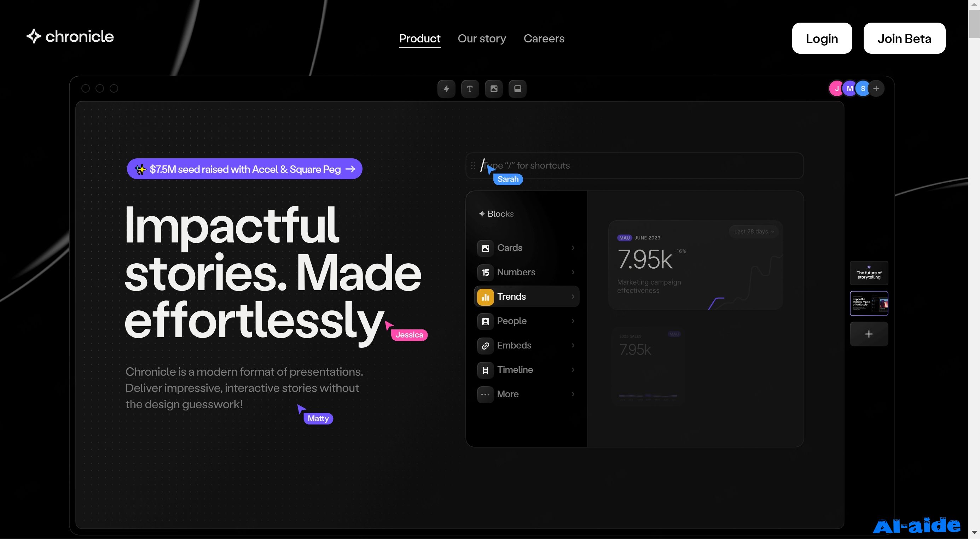Open the Our story nav item
980x539 pixels.
point(482,39)
